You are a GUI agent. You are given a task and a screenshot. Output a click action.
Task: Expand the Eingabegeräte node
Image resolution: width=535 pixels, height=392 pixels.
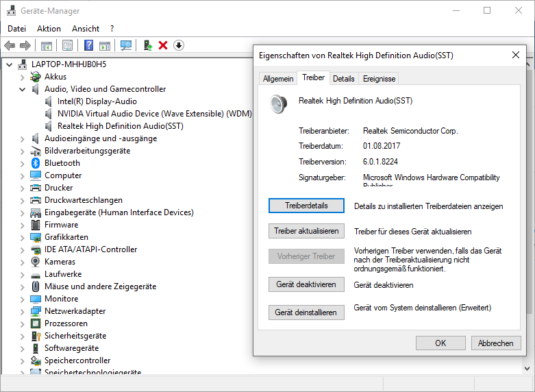(22, 212)
